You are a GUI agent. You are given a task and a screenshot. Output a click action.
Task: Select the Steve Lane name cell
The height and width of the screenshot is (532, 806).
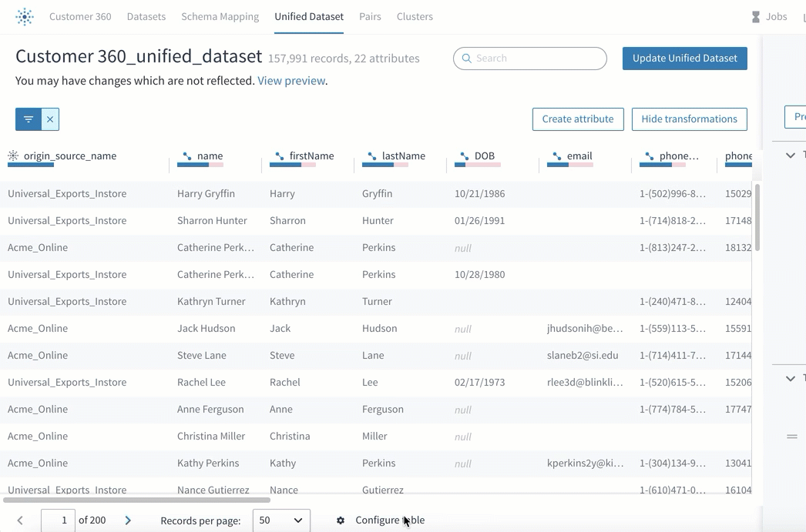coord(202,356)
